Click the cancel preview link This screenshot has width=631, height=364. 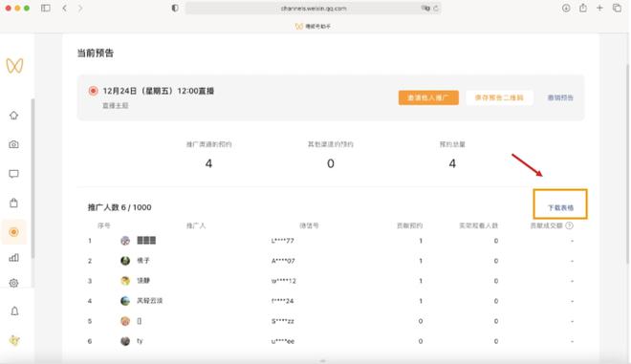click(560, 97)
